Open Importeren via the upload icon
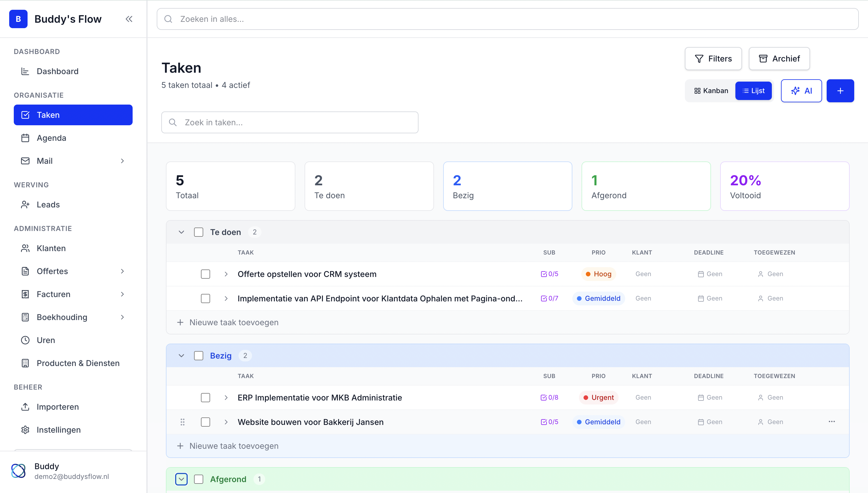Screen dimensions: 868x493 (x=25, y=407)
